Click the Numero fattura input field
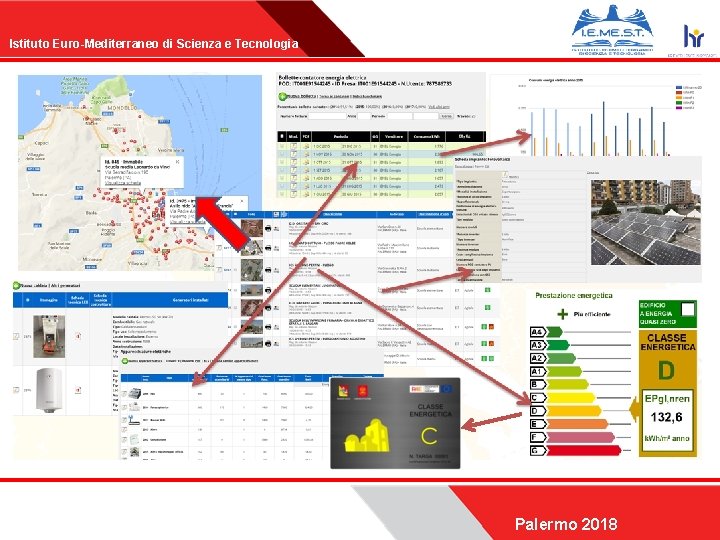 tap(327, 117)
